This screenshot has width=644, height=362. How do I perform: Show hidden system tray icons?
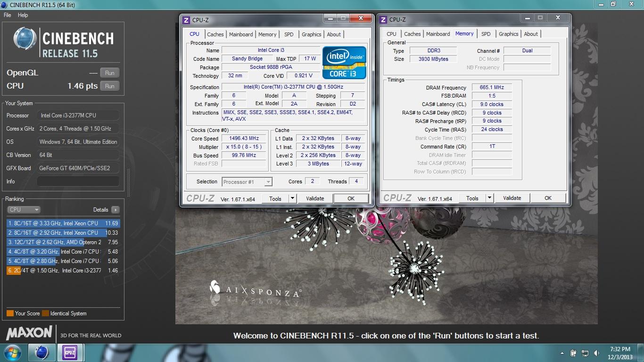click(562, 353)
